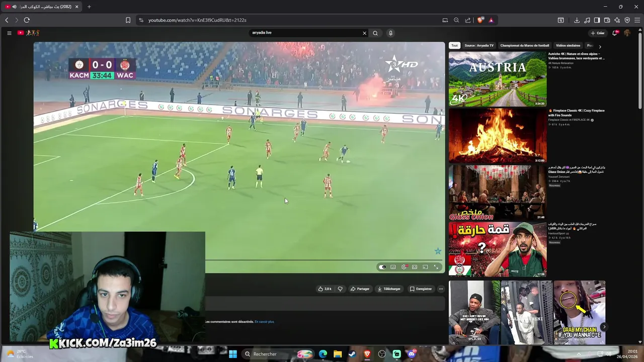Screen dimensions: 644x362
Task: Open the Glass Onion video thumbnail
Action: point(498,193)
